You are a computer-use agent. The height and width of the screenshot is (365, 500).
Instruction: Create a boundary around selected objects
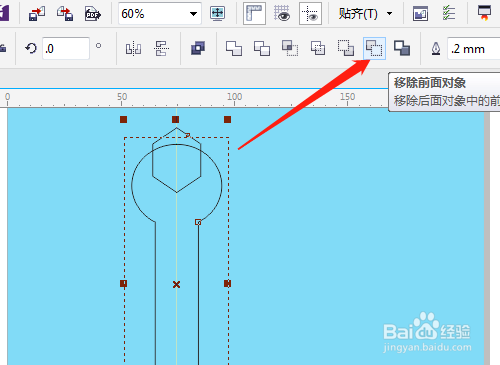pos(402,48)
